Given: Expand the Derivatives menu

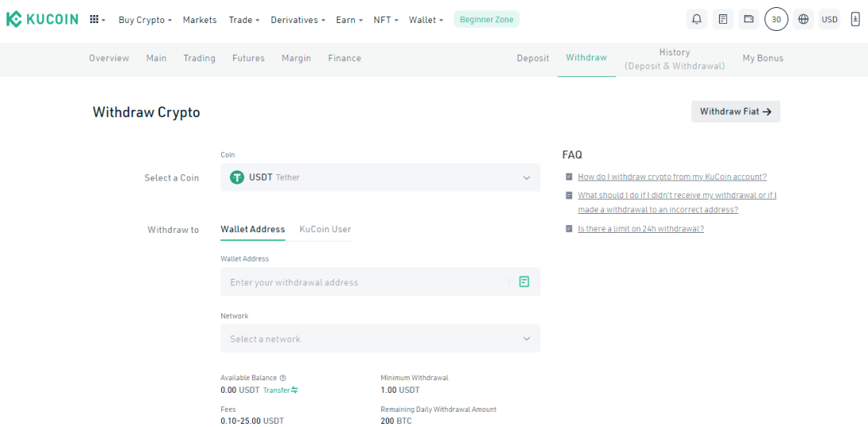Looking at the screenshot, I should [298, 20].
